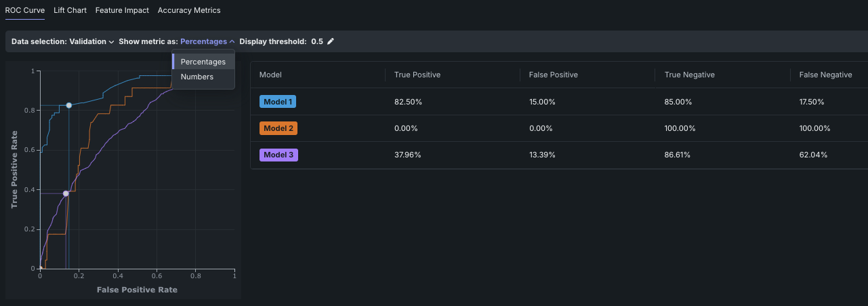The height and width of the screenshot is (306, 868).
Task: Go to the Feature Impact tab
Action: [x=123, y=10]
